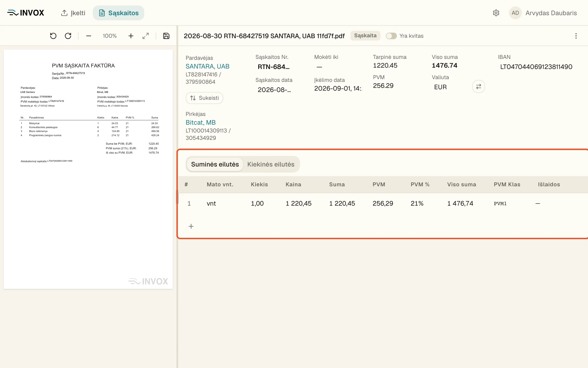Click the Tarpinė suma 1220.45 value
This screenshot has width=588, height=368.
tap(385, 66)
